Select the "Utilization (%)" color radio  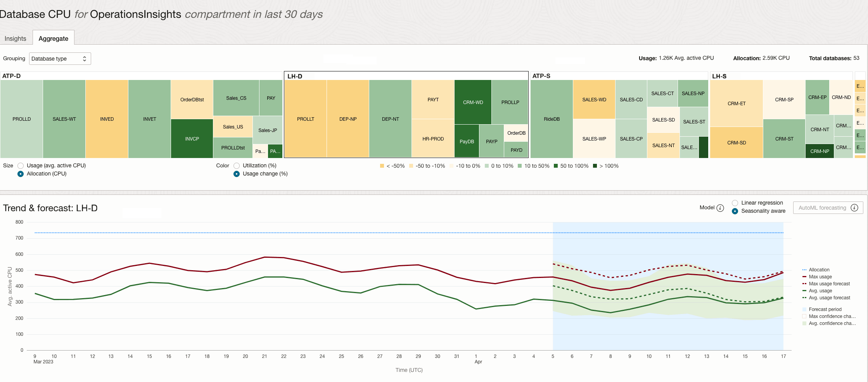point(237,165)
